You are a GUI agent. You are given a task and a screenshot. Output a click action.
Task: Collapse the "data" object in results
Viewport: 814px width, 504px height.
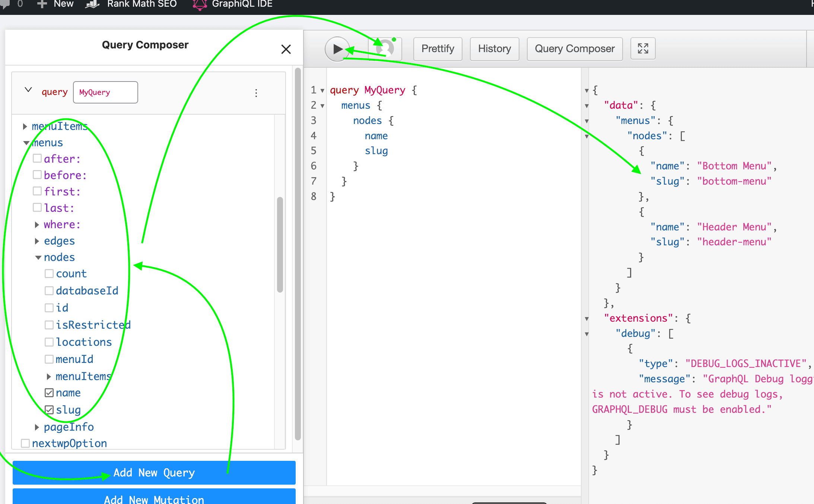(x=587, y=106)
